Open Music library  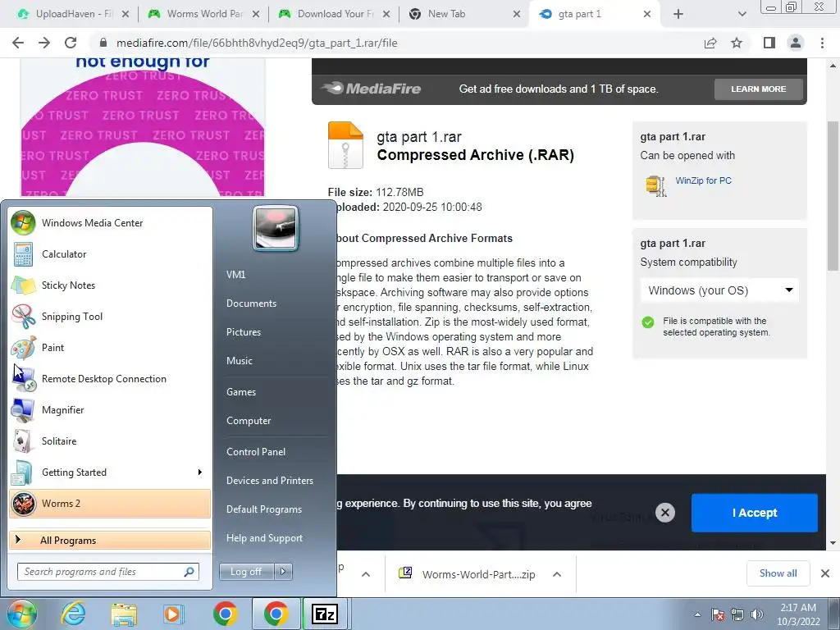pyautogui.click(x=239, y=361)
